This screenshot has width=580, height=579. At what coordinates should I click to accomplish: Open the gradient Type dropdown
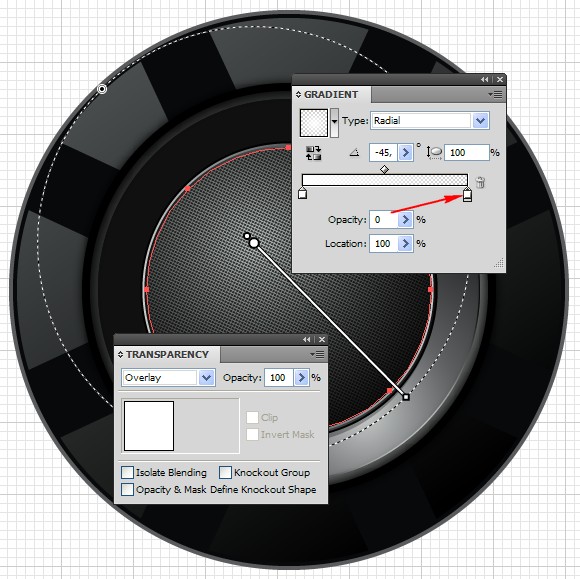[480, 121]
